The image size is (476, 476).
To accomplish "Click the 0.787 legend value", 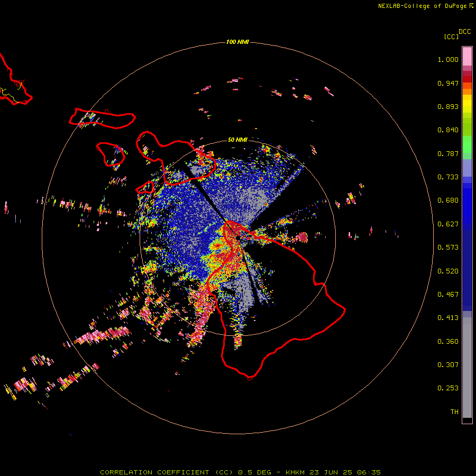I will pyautogui.click(x=448, y=153).
